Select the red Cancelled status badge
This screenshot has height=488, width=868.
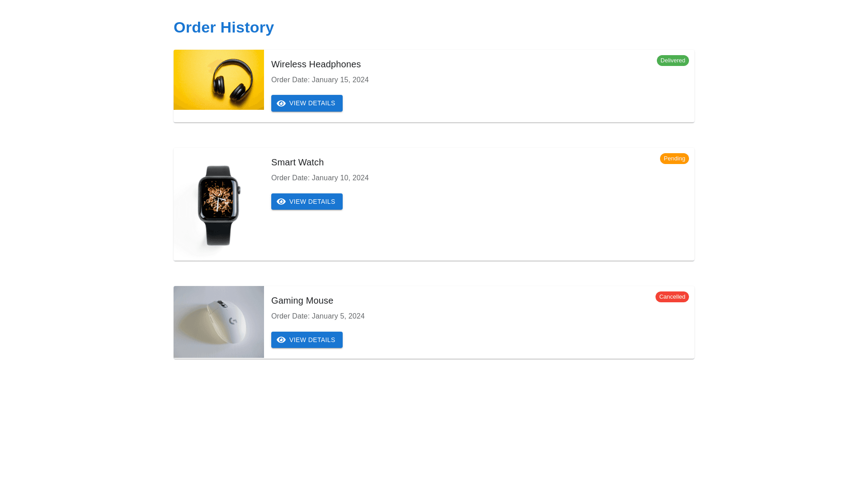point(672,297)
